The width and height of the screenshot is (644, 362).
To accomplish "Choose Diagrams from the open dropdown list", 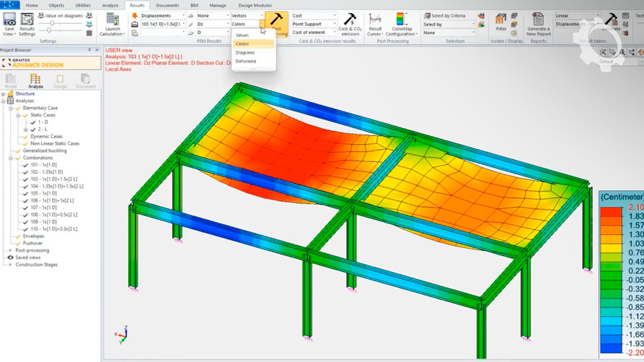I will (245, 53).
